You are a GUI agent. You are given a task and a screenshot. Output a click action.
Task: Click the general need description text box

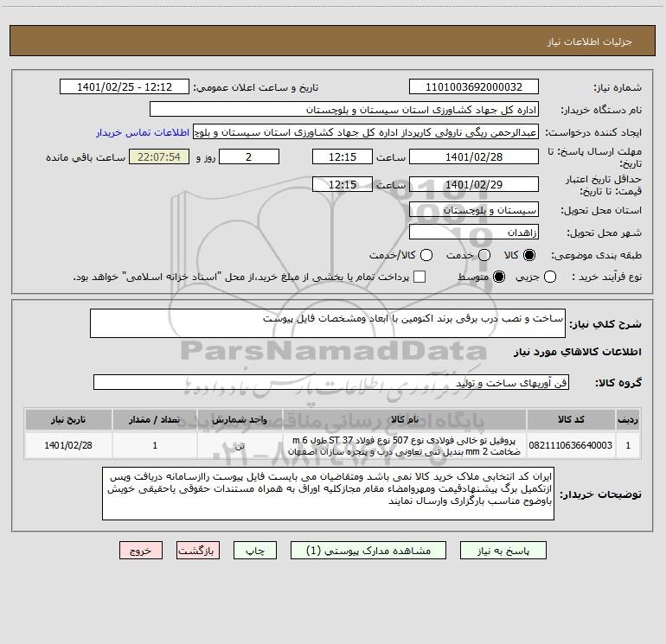tap(328, 323)
